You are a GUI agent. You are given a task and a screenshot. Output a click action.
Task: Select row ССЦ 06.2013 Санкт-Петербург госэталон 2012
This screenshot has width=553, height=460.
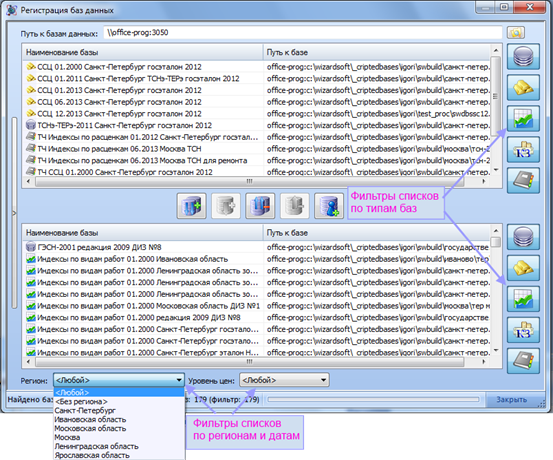[256, 102]
